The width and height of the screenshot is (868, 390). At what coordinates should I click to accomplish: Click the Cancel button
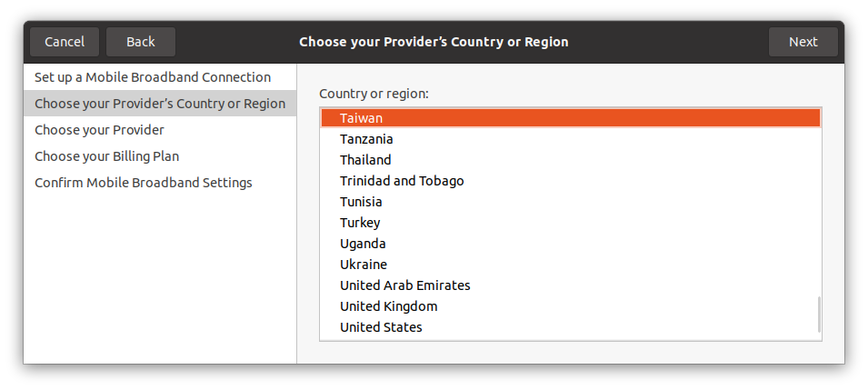[65, 42]
